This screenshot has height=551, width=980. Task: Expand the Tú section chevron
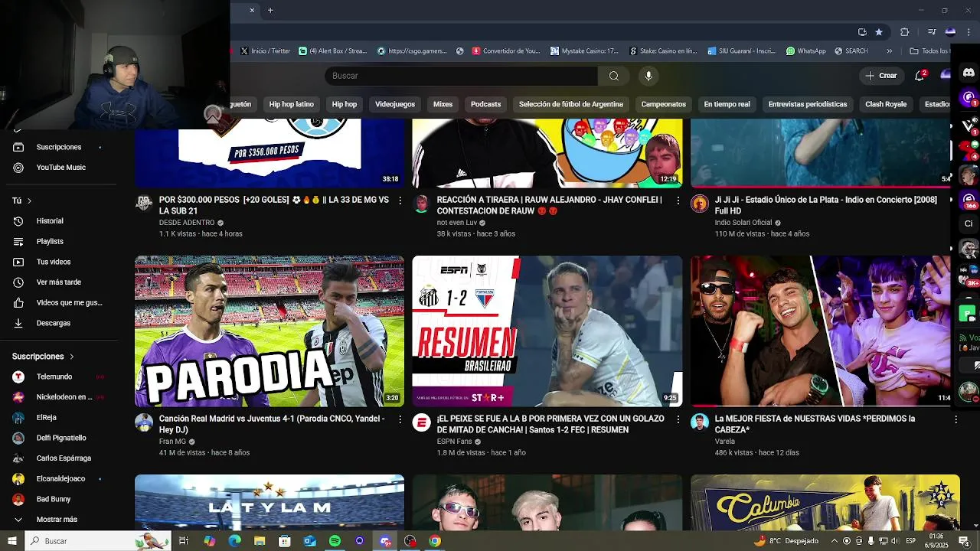click(29, 201)
